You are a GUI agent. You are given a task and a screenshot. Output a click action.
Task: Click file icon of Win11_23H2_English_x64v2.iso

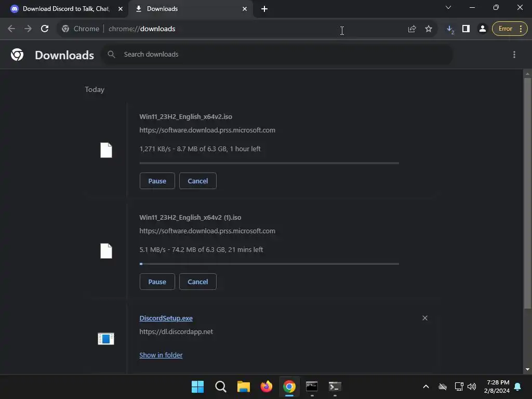point(106,150)
